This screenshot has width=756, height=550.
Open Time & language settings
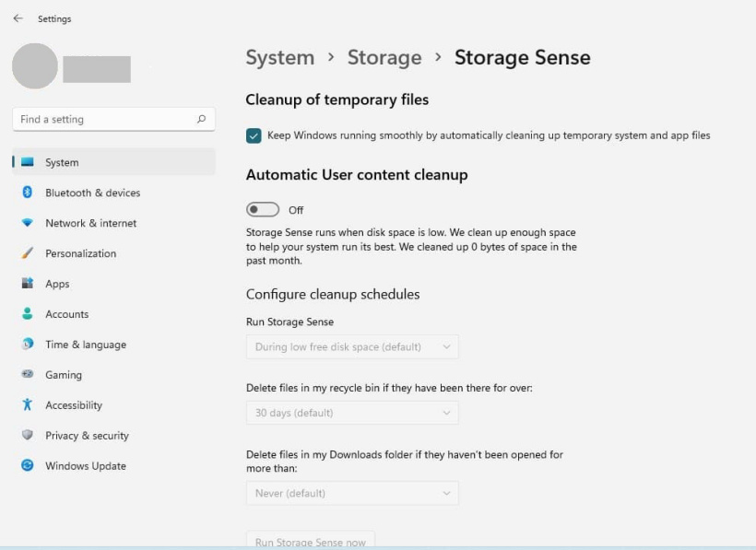click(x=113, y=344)
